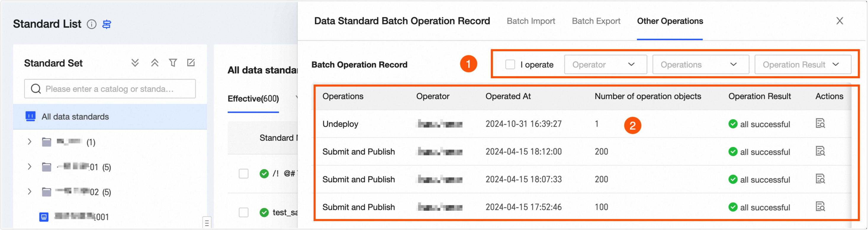This screenshot has width=868, height=230.
Task: Click timestamp 2024-04-15 18:07:33
Action: (x=523, y=179)
